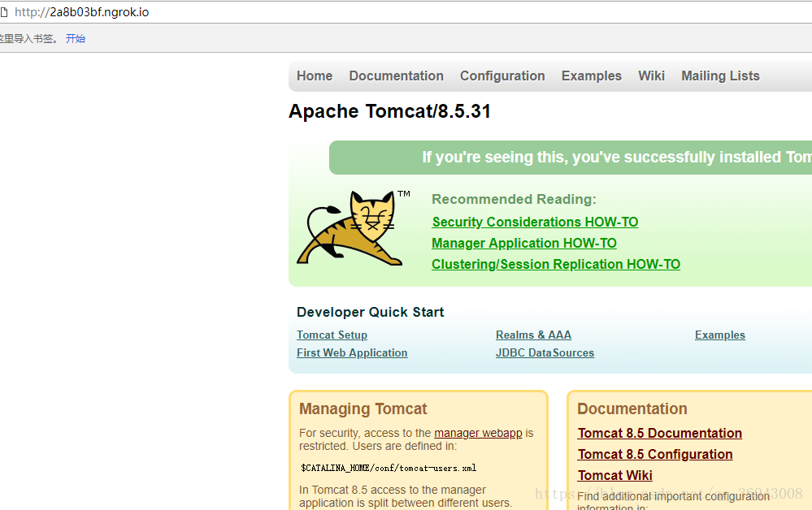Viewport: 812px width, 510px height.
Task: Open the JDBC DataSources link
Action: pos(545,352)
